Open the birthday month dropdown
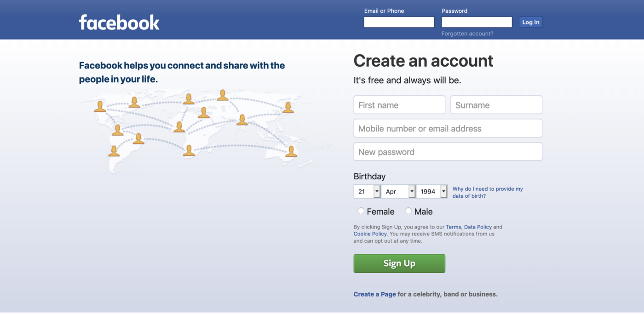Viewport: 644px width, 314px height. click(398, 191)
